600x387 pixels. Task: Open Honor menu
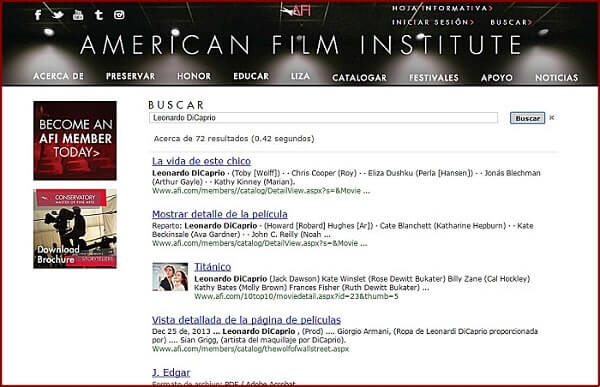click(x=194, y=76)
